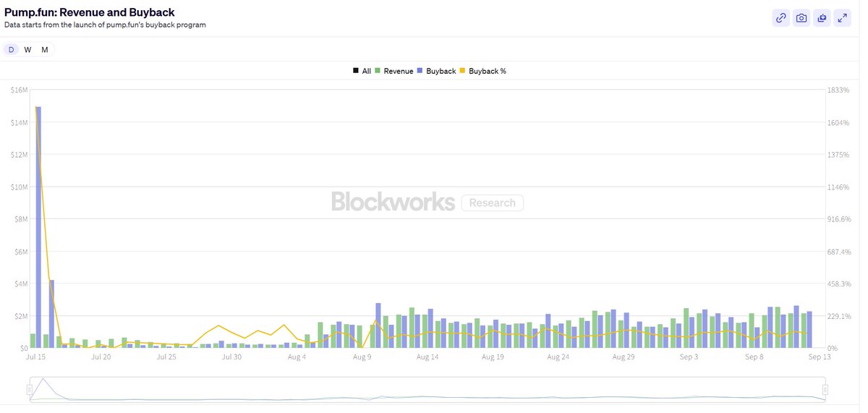Click the range navigator mini chart
Viewport: 868px width, 413px height.
pyautogui.click(x=427, y=389)
